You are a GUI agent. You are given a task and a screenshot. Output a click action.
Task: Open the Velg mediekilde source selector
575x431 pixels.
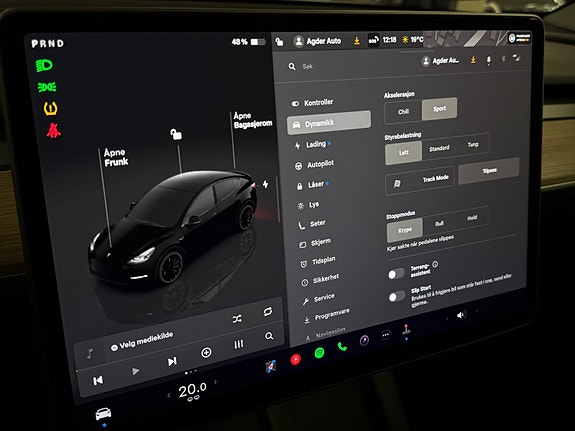(x=142, y=341)
